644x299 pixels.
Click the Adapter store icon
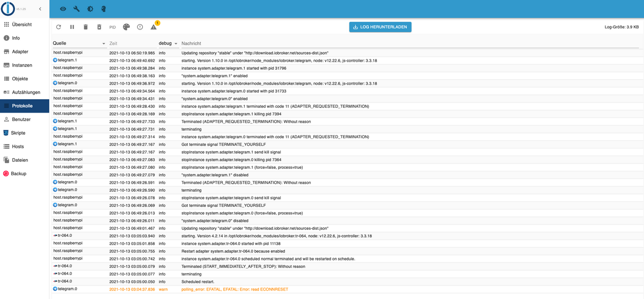(6, 51)
